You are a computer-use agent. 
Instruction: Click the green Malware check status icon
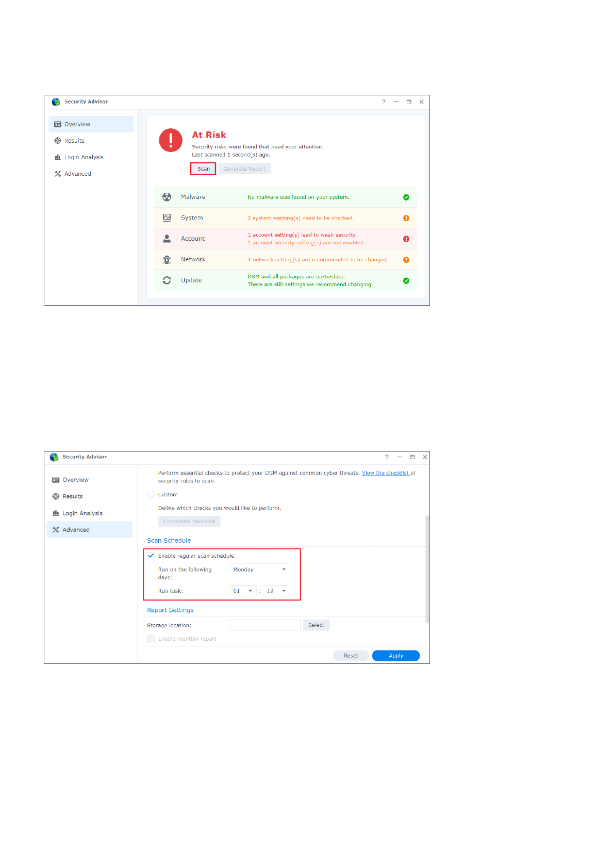[406, 197]
